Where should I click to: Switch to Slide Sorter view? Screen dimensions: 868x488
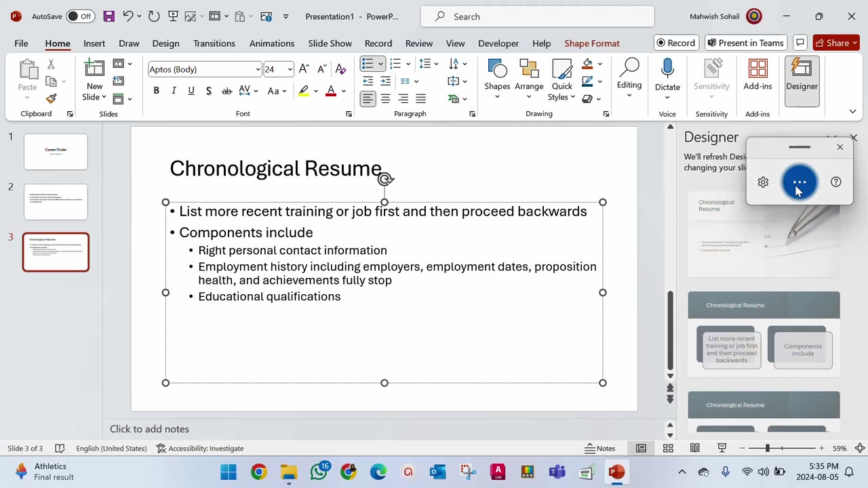[668, 448]
